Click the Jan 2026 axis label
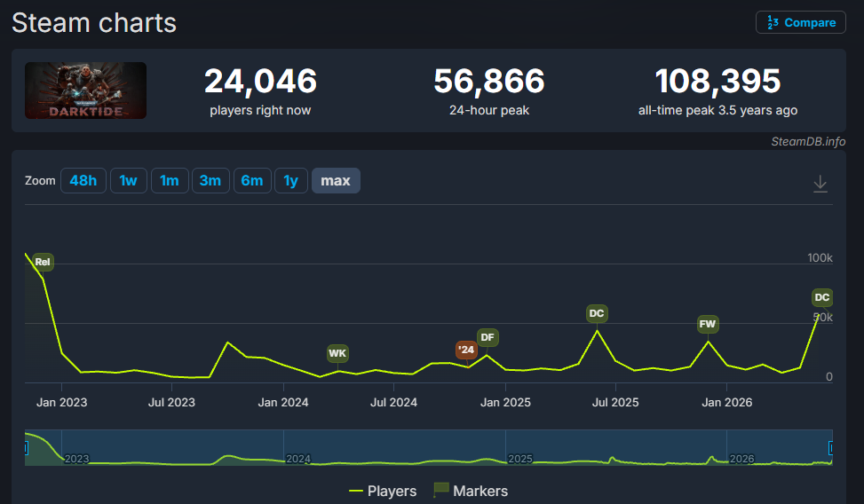 click(x=726, y=403)
